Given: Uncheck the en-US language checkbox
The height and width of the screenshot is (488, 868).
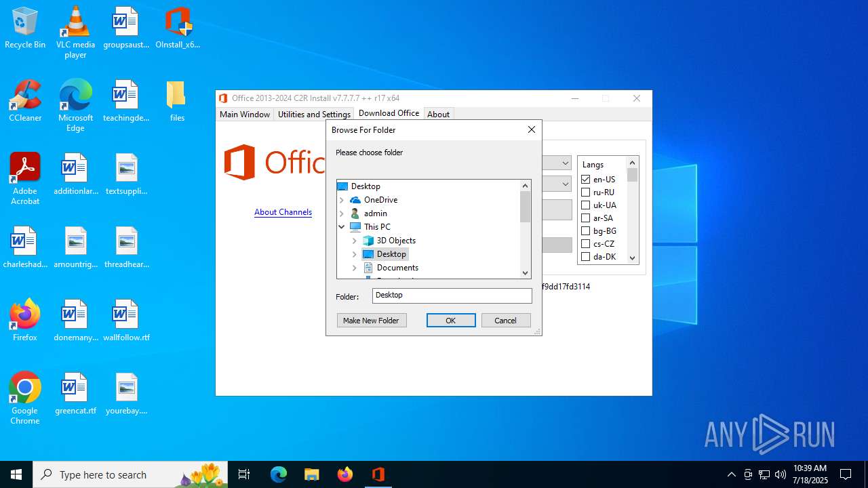Looking at the screenshot, I should pos(586,180).
